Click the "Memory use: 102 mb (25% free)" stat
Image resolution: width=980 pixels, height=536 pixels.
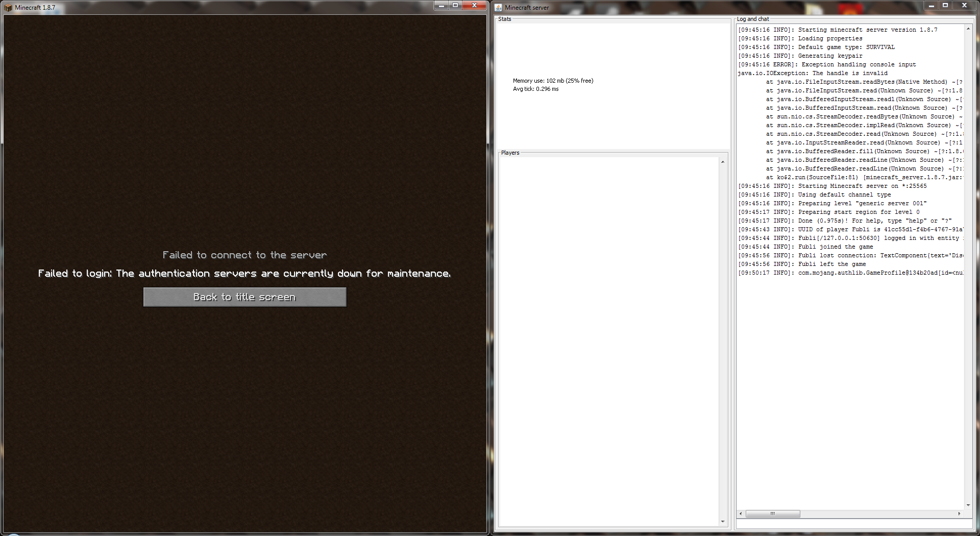tap(553, 81)
